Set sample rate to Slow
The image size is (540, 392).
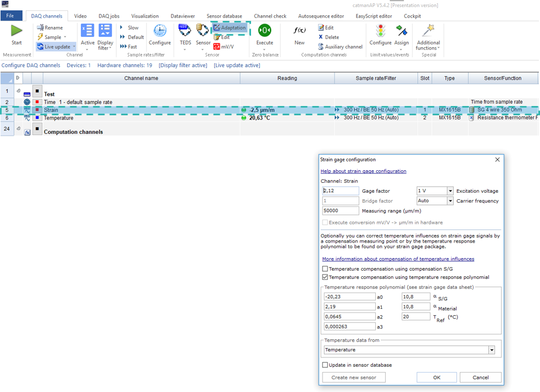[x=130, y=27]
